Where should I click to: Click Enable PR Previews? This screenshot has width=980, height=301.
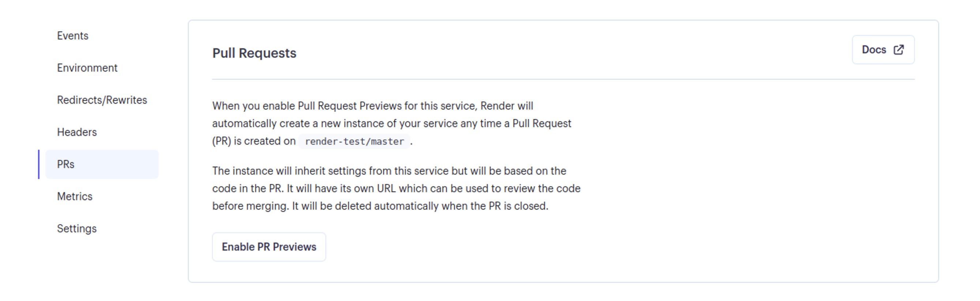(x=269, y=247)
